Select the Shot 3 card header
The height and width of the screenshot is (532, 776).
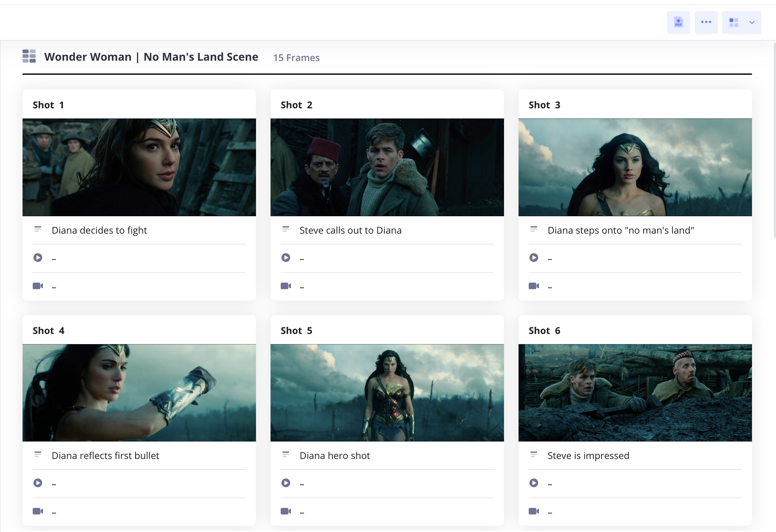(544, 105)
